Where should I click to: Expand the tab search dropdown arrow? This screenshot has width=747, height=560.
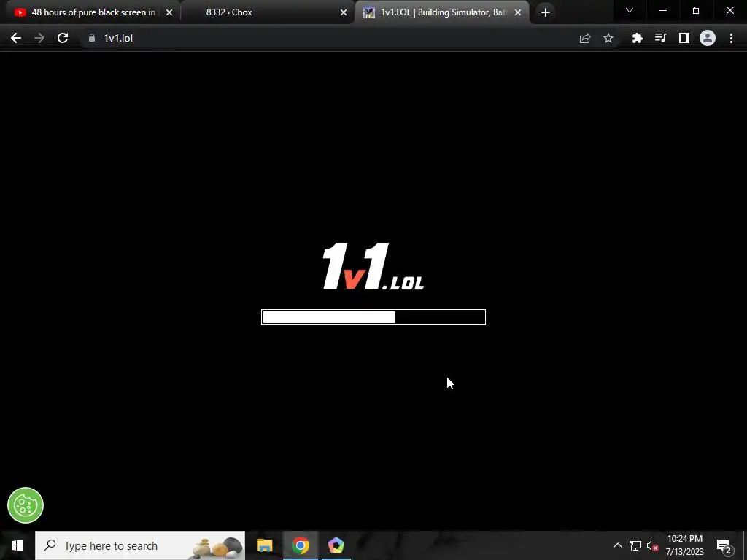click(x=630, y=10)
